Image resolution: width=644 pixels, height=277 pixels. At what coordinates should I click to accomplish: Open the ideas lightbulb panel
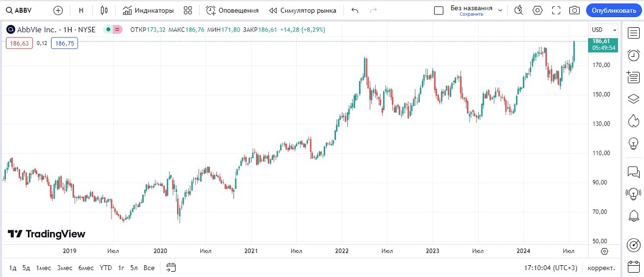tap(633, 143)
